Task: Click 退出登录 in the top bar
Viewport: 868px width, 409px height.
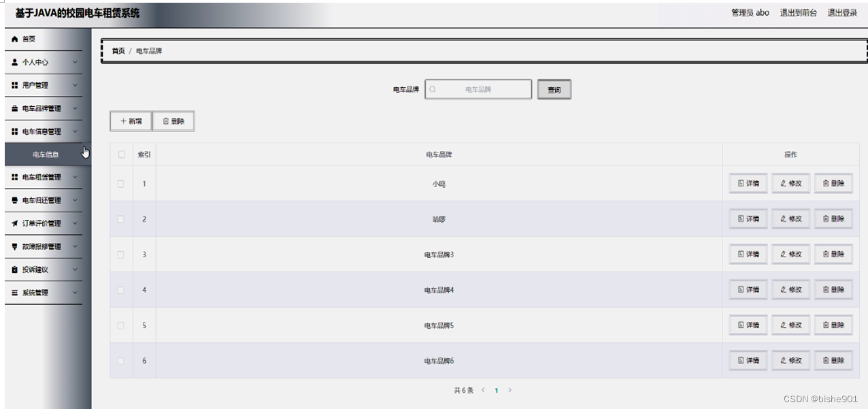Action: click(x=842, y=12)
